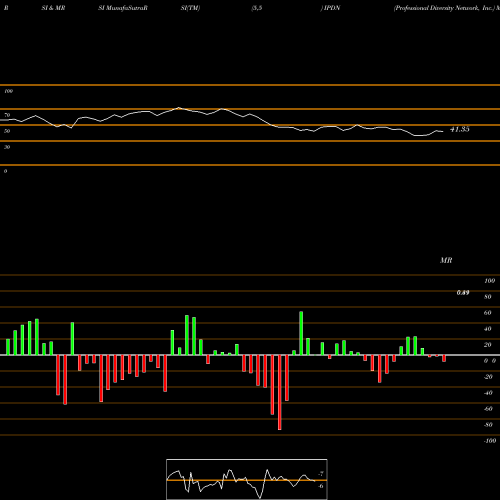Image resolution: width=500 pixels, height=500 pixels.
Task: Click the '40' label on MR right axis
Action: click(488, 329)
